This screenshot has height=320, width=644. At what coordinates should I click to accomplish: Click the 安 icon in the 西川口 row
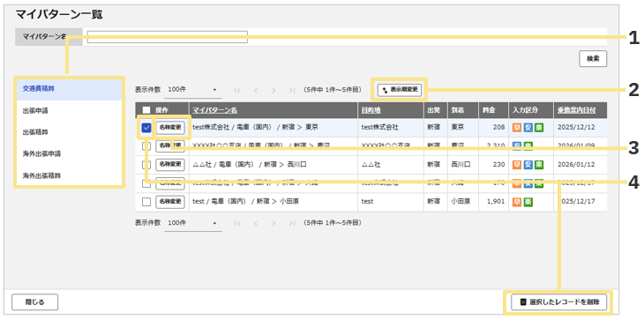pos(528,165)
